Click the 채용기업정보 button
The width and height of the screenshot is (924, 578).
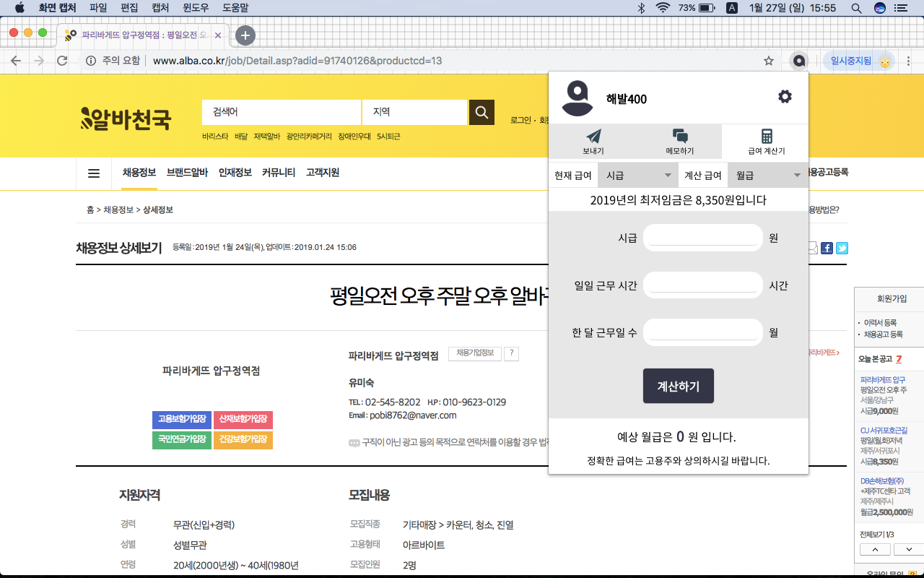pyautogui.click(x=475, y=353)
